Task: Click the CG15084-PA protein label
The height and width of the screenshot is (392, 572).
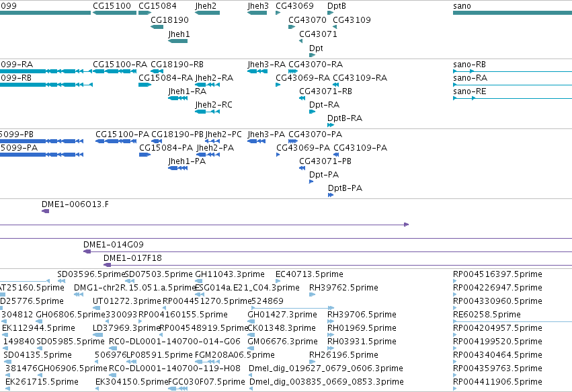Action: coord(166,148)
